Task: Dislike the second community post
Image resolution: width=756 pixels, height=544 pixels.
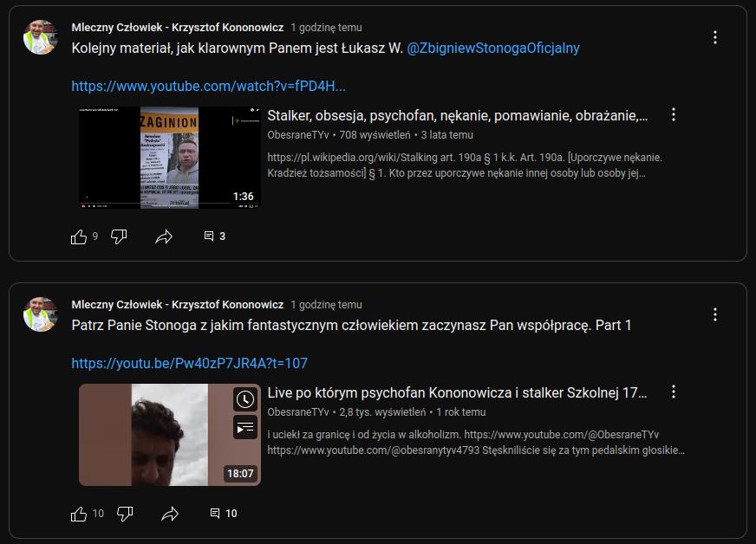Action: point(125,514)
